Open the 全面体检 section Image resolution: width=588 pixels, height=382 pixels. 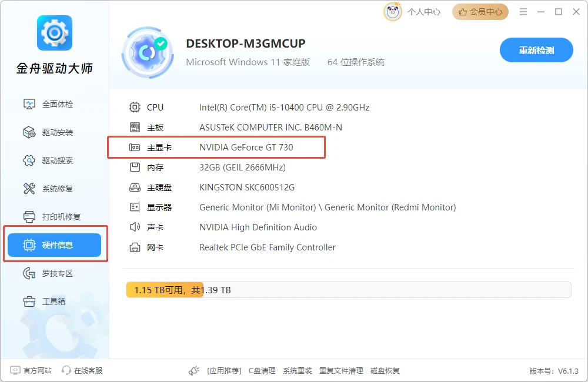pos(54,104)
